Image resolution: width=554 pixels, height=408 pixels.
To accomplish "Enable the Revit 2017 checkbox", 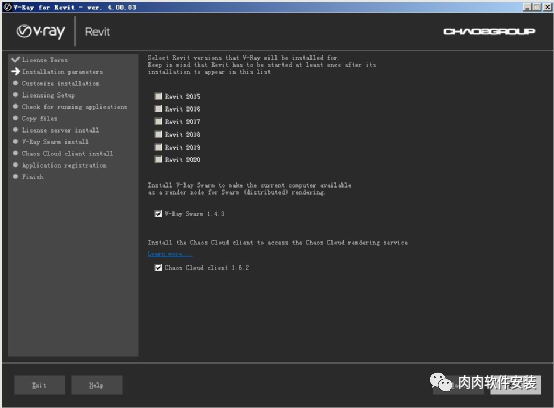I will tap(158, 122).
